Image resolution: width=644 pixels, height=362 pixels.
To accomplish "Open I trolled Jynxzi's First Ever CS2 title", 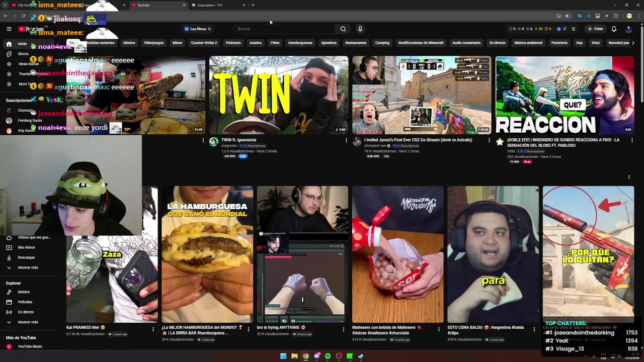I will (418, 140).
